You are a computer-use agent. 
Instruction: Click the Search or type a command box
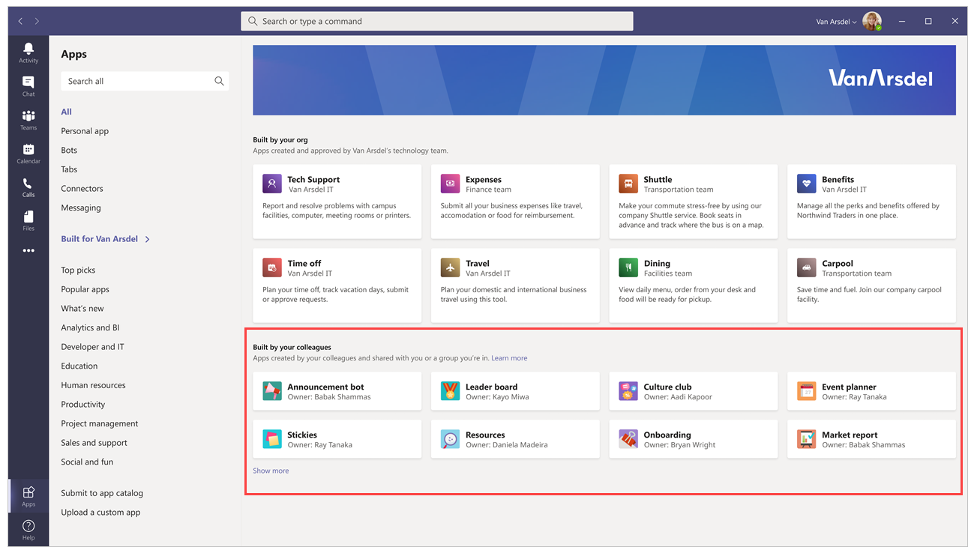pos(437,21)
